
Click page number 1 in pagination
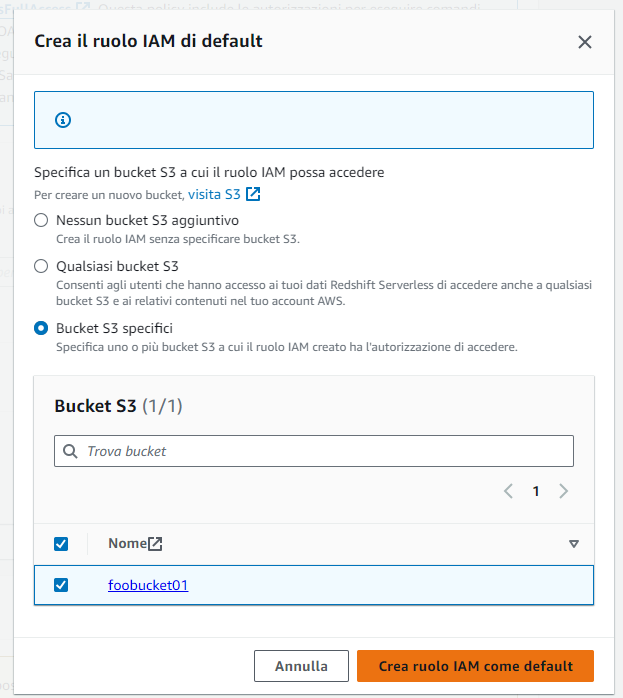pos(536,491)
